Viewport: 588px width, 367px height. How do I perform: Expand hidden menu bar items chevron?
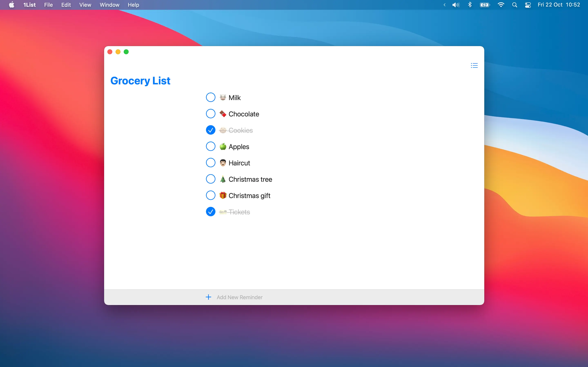444,5
